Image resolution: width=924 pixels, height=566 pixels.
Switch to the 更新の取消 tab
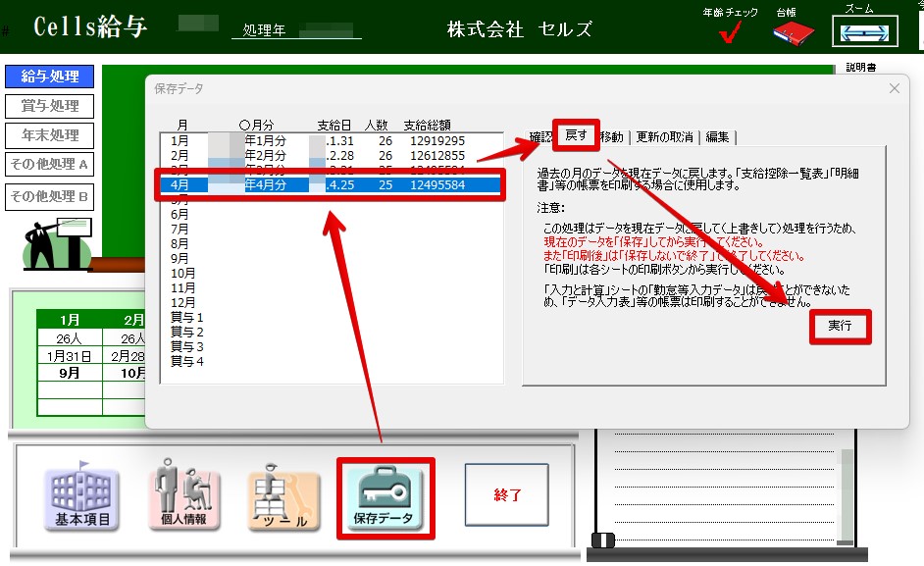point(664,137)
